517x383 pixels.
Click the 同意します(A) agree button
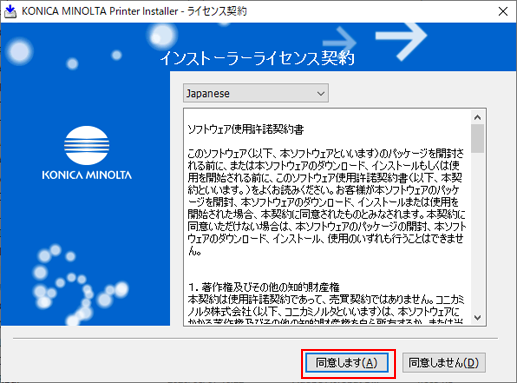pyautogui.click(x=347, y=363)
